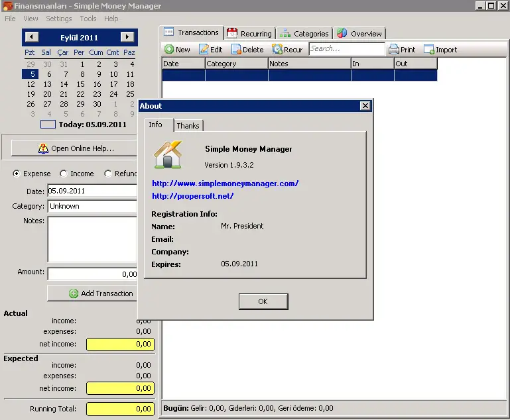Click the Amount input field
The image size is (510, 420).
point(92,274)
